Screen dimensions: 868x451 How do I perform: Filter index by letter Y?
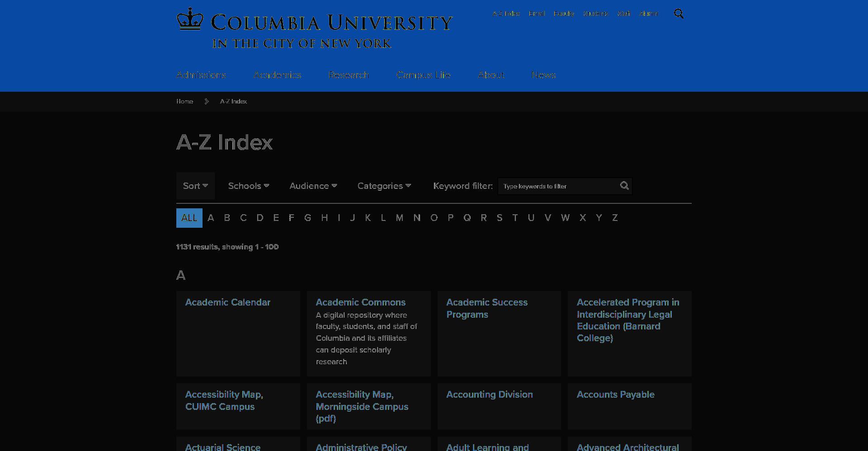click(x=599, y=218)
